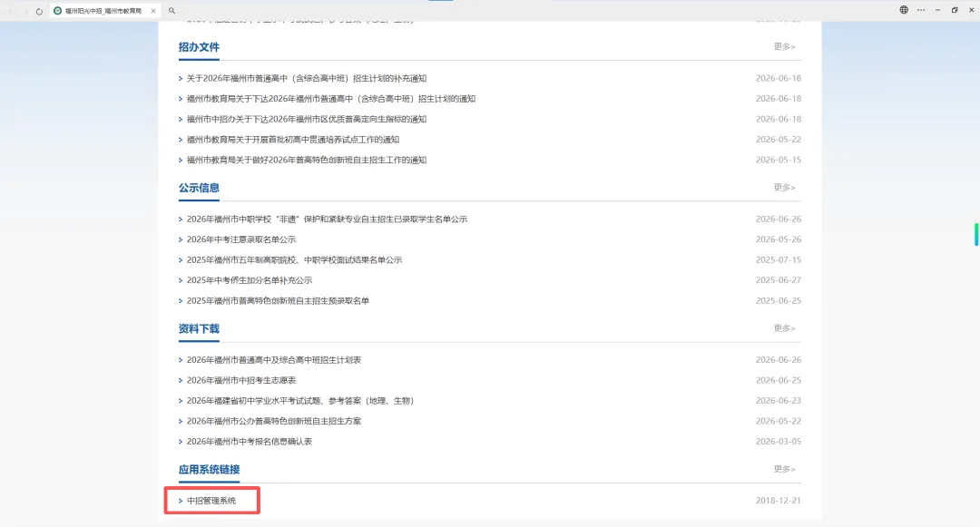Click the date beside 贯通培养试点工作的通知

point(779,140)
